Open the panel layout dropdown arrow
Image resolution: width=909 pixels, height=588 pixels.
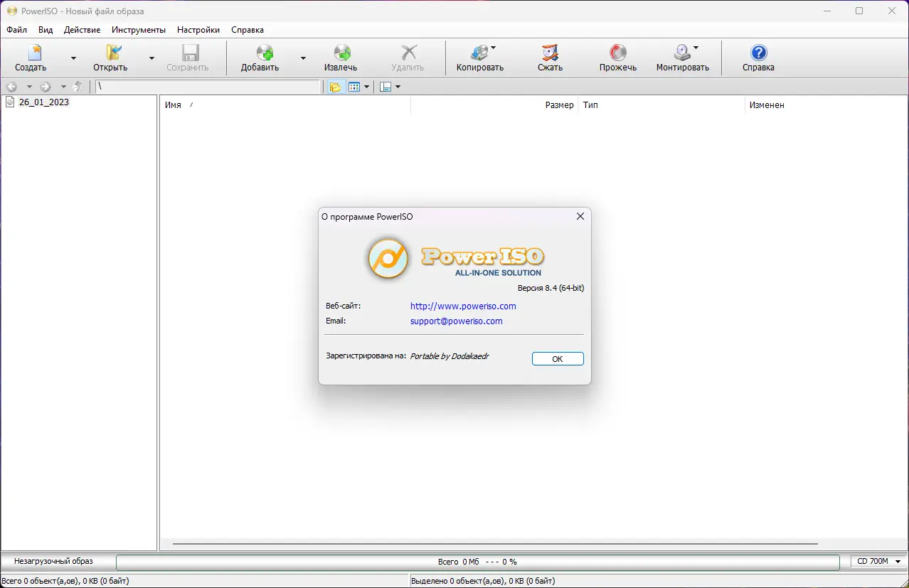coord(398,87)
